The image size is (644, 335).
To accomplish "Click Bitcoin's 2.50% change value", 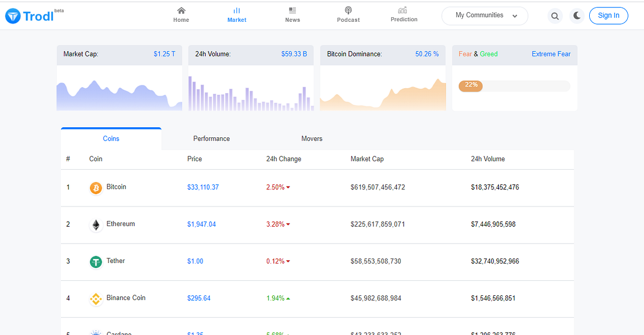I will coord(275,187).
